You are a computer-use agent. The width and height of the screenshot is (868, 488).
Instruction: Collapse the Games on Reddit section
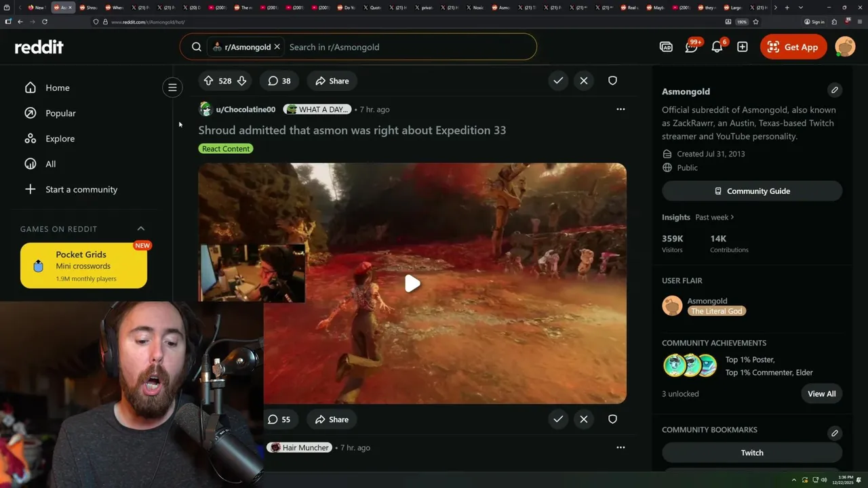141,228
